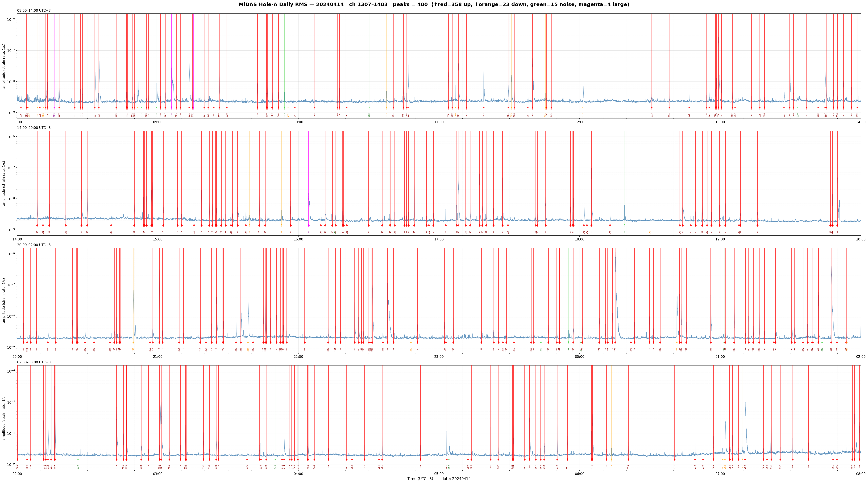
Task: Click the green peak label 025
Action: pyautogui.click(x=157, y=115)
